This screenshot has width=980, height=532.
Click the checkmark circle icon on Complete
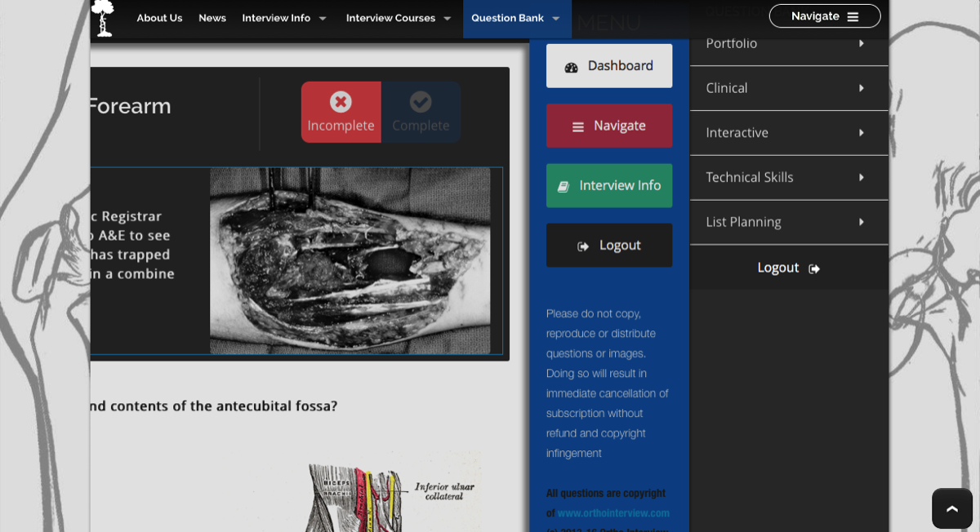421,102
